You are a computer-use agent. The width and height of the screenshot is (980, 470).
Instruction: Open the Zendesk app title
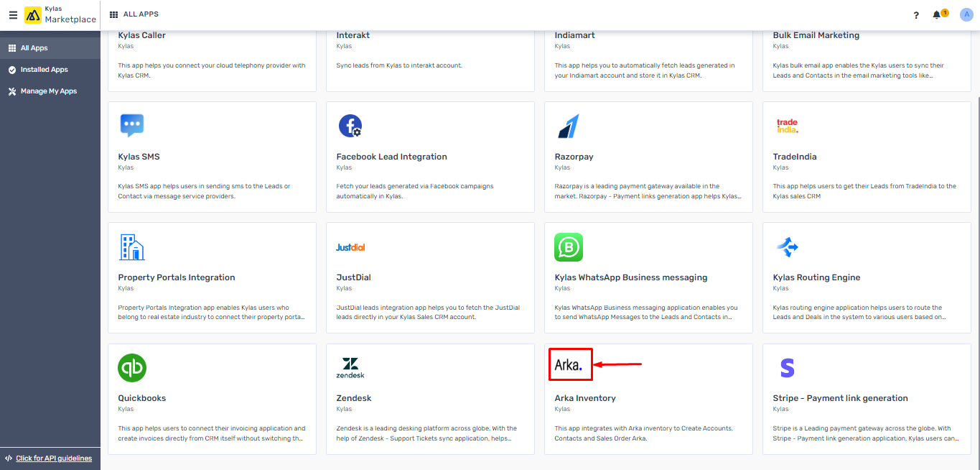pyautogui.click(x=354, y=398)
